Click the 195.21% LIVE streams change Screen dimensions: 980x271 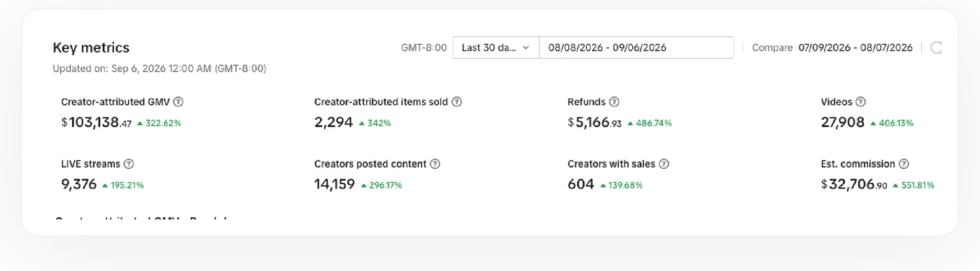pyautogui.click(x=123, y=186)
